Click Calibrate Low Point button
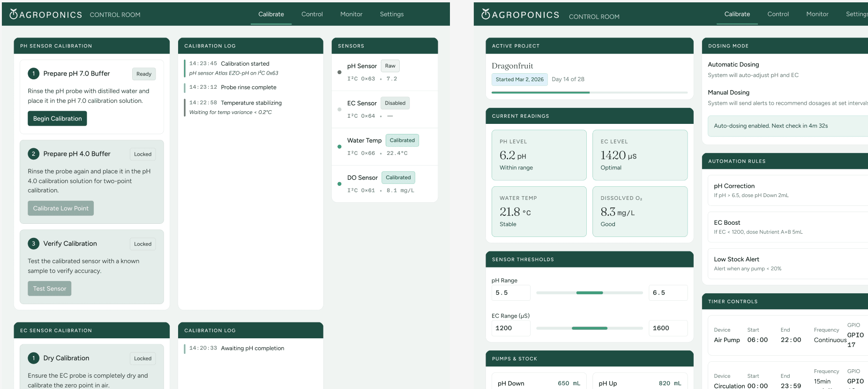 coord(60,208)
